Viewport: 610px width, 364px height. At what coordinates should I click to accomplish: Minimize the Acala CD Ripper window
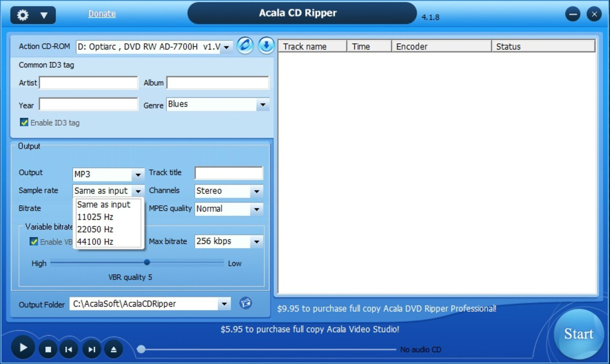[573, 14]
